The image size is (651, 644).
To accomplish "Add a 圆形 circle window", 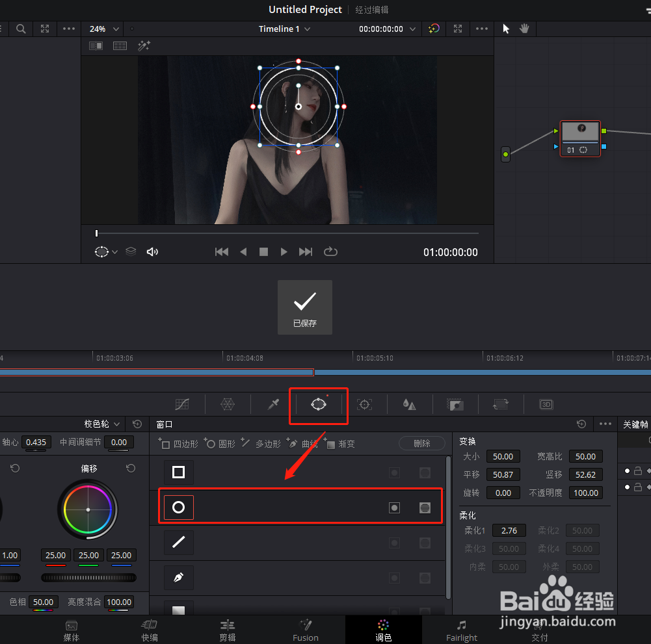I will coord(220,444).
